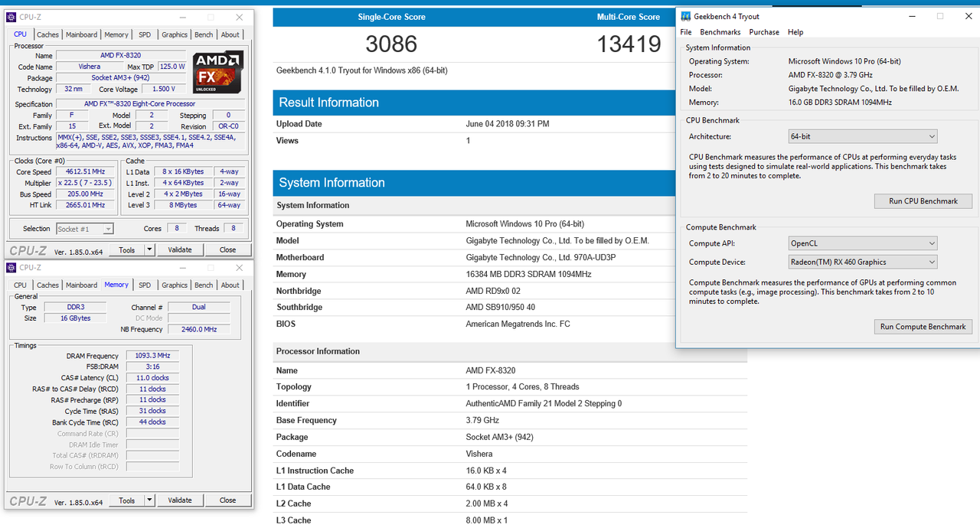The image size is (980, 528).
Task: Open Geekbench File menu
Action: (x=686, y=32)
